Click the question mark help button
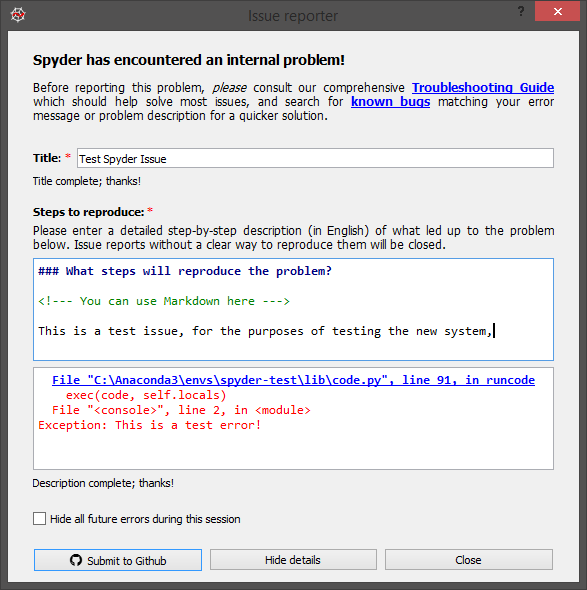 tap(521, 11)
